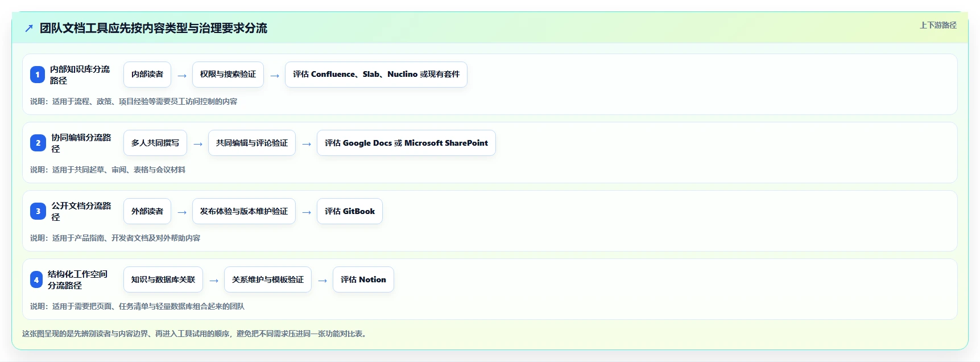Click the note 适用于流程、政策、项目经验等需要员工访问控制的内容
This screenshot has height=362, width=980.
(144, 101)
